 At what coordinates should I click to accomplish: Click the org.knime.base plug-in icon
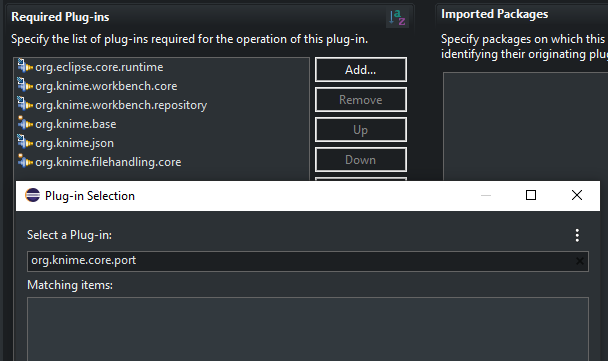(25, 124)
